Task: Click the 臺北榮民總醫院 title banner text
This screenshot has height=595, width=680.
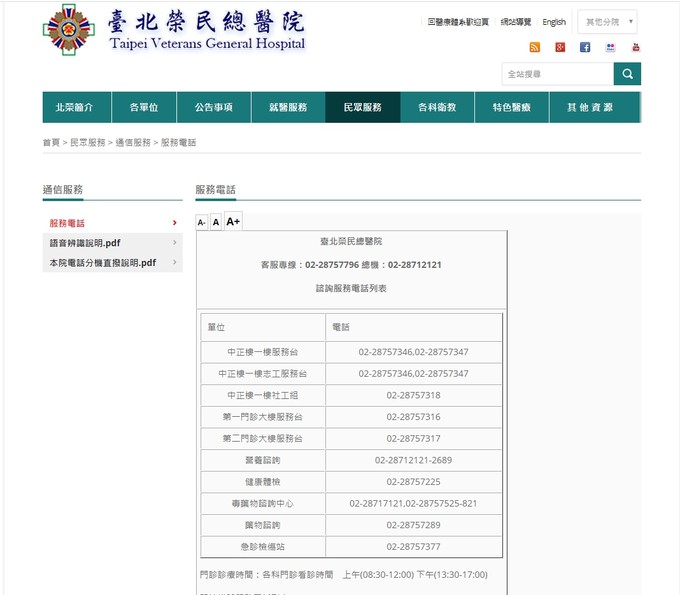Action: [351, 241]
